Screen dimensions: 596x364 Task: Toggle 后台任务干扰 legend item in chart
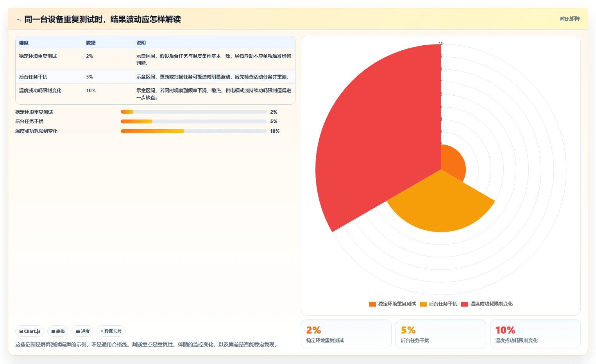(438, 304)
